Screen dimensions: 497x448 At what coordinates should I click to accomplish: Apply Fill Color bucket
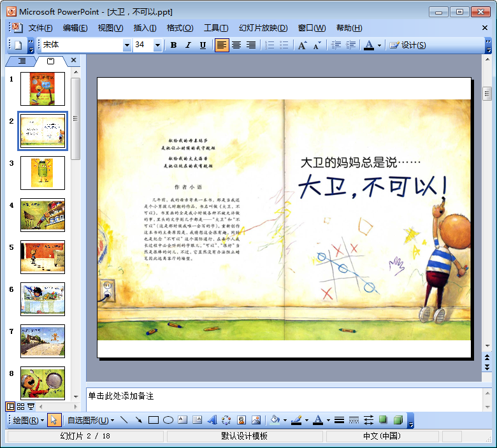(275, 421)
